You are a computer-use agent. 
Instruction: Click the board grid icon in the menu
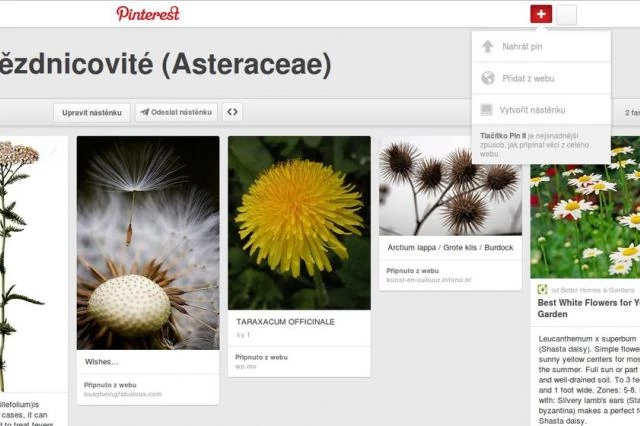pos(487,109)
